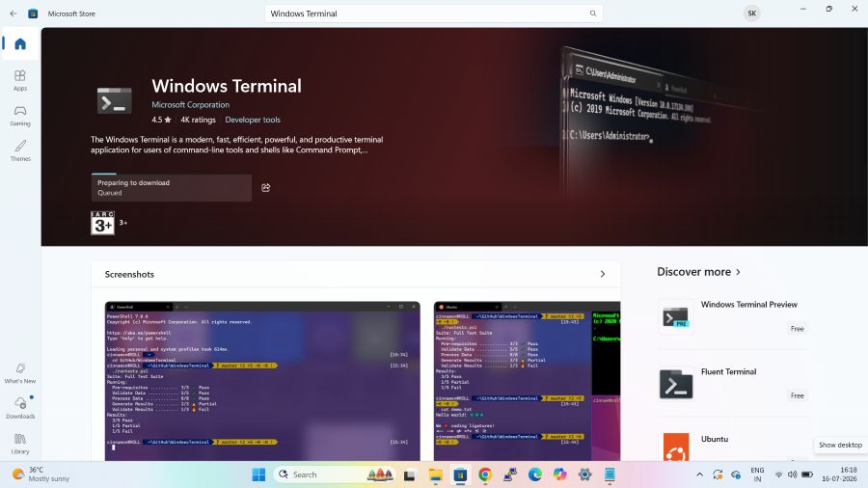
Task: Launch Microsoft Edge from taskbar
Action: (534, 474)
